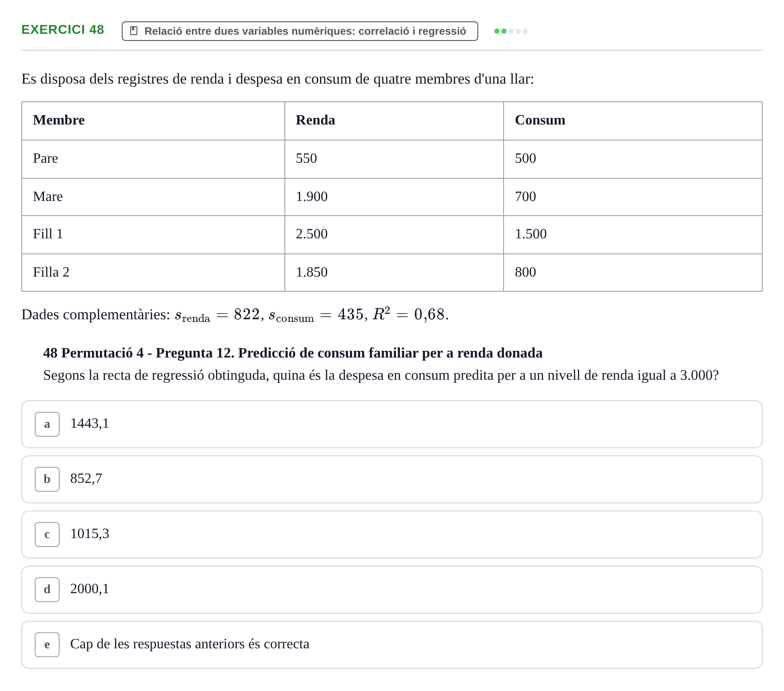Select answer letter badge d
784x691 pixels.
(x=47, y=590)
